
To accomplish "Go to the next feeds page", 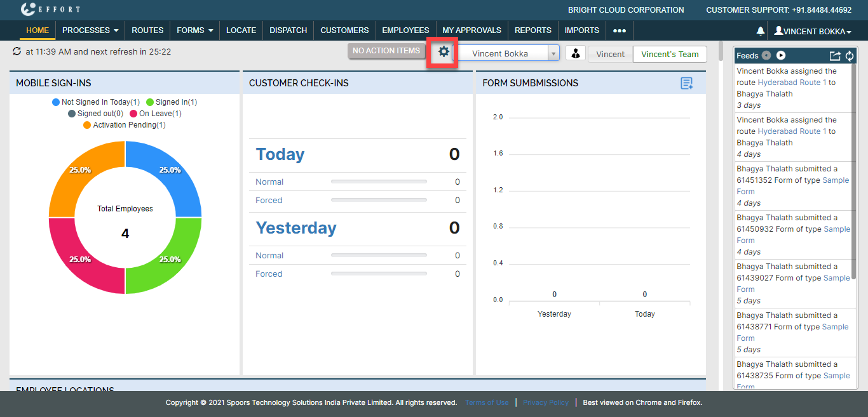I will tap(781, 56).
